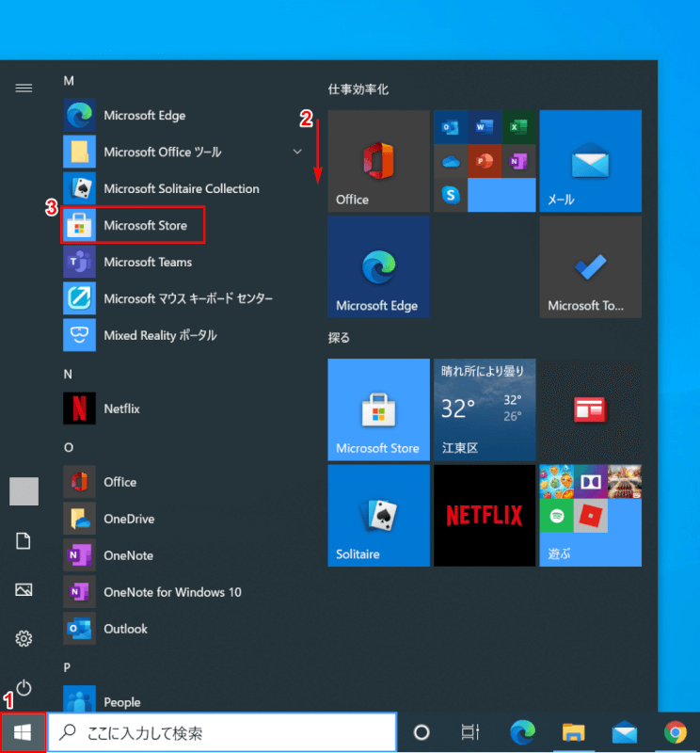Click the Microsoft Edge tile
This screenshot has width=700, height=753.
point(379,266)
